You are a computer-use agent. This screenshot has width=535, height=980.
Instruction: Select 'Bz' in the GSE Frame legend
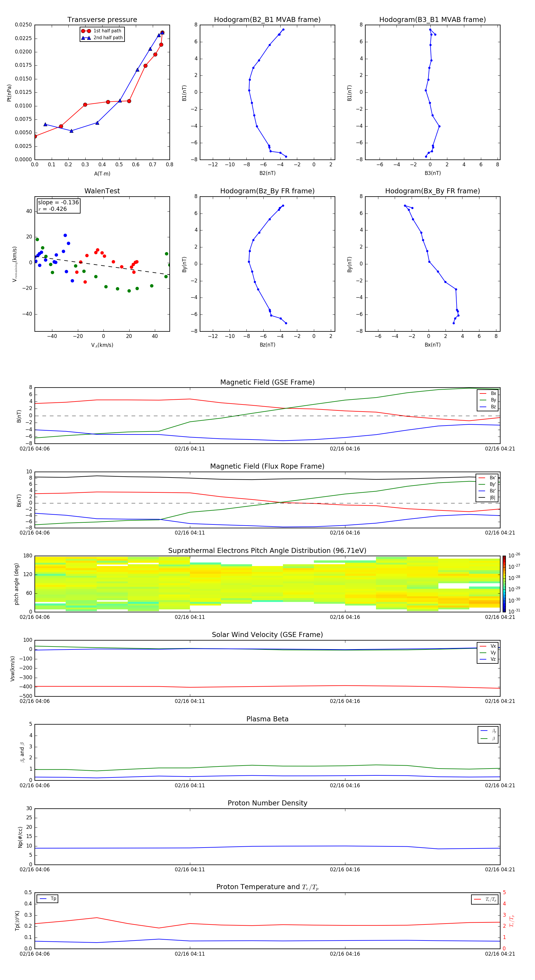[x=488, y=407]
